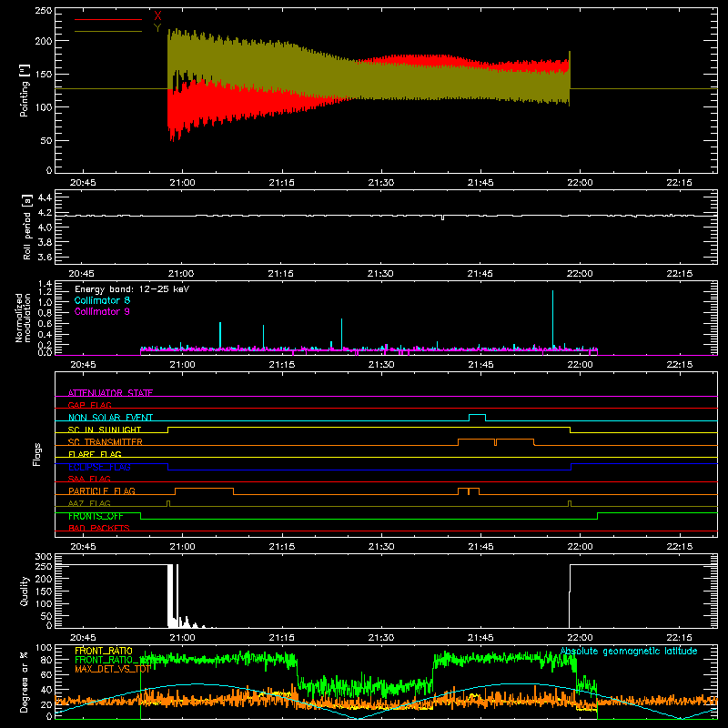Click the 100 value on the Degrees axis
Image resolution: width=728 pixels, height=728 pixels.
click(x=43, y=648)
